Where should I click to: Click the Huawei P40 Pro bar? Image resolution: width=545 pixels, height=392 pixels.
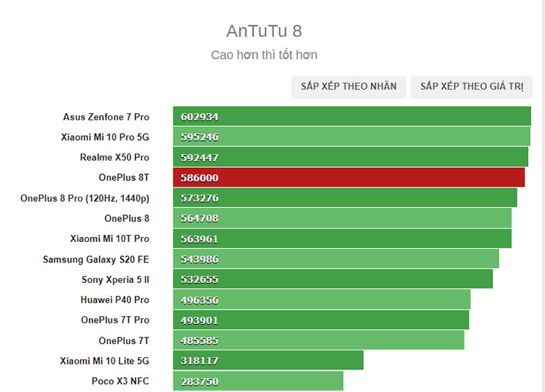(x=321, y=300)
